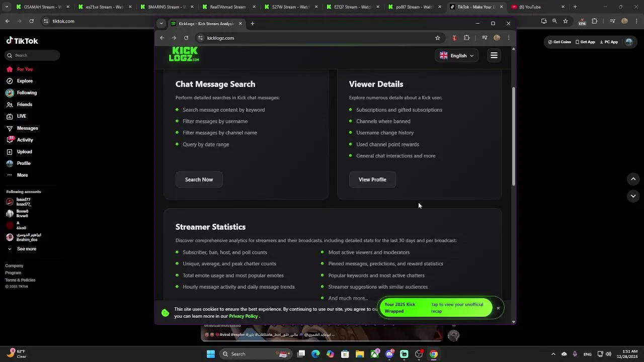Open ibrahim_dos following account
The height and width of the screenshot is (362, 644).
point(23,237)
